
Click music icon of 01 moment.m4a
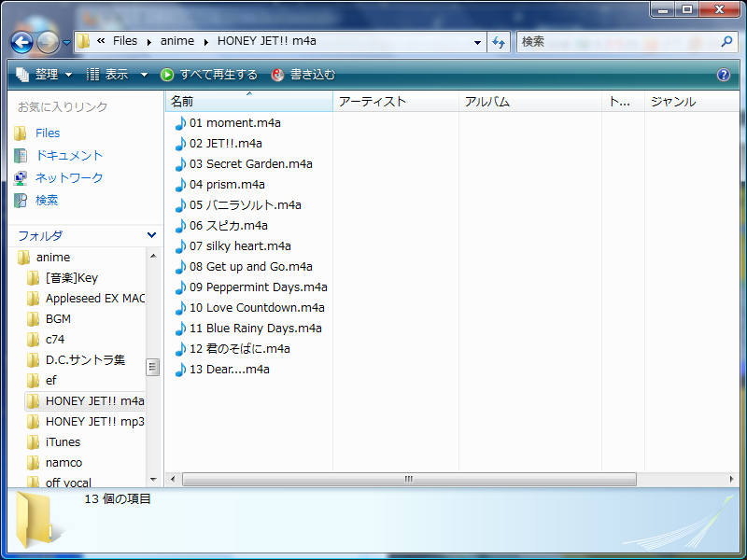click(180, 123)
